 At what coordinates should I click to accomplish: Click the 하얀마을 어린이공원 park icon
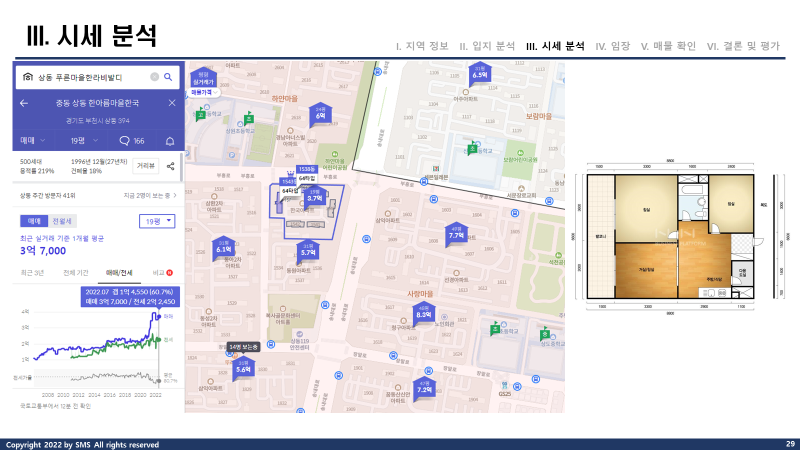335,154
